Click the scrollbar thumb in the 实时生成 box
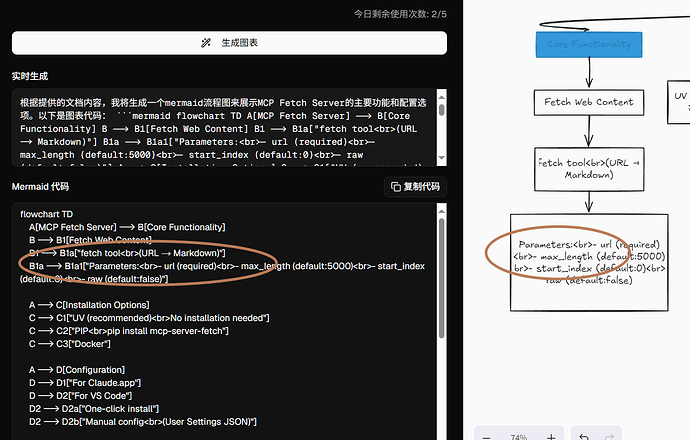This screenshot has height=440, width=690. pos(442,110)
